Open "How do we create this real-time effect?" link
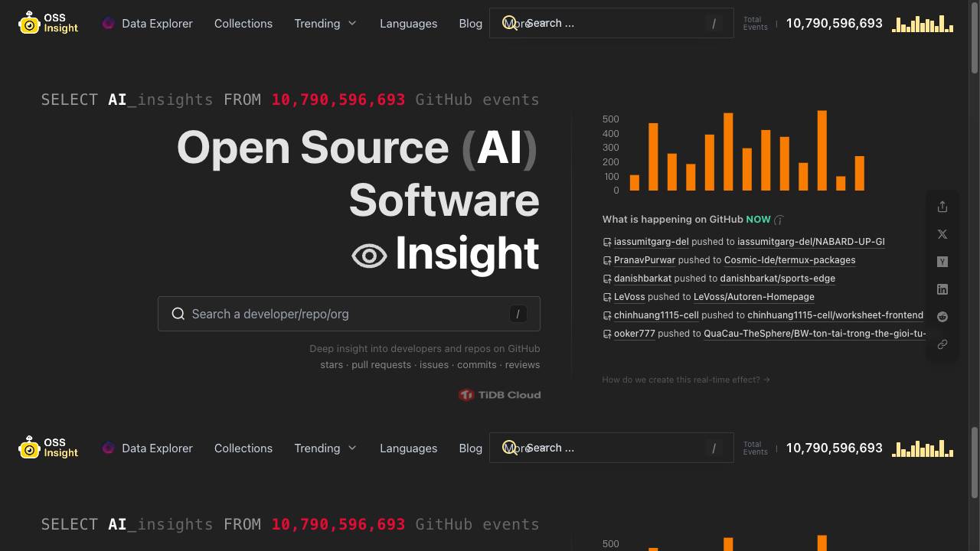This screenshot has width=980, height=551. tap(686, 380)
